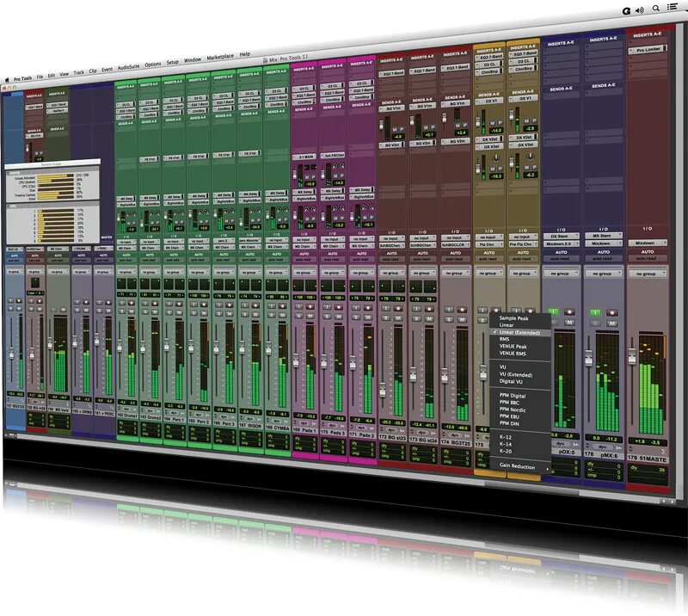
Task: Record-enable the Perc 2 track
Action: tap(204, 304)
